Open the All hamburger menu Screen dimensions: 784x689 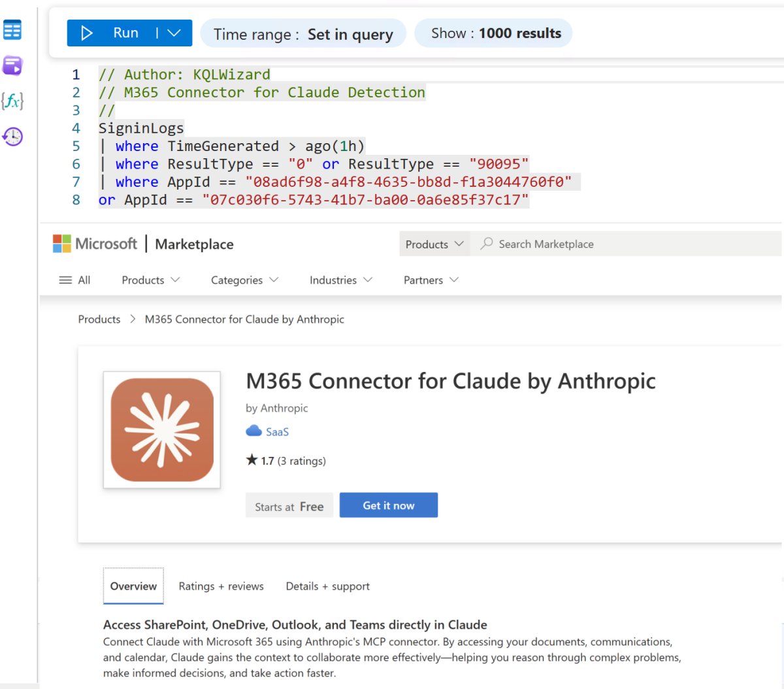tap(74, 280)
